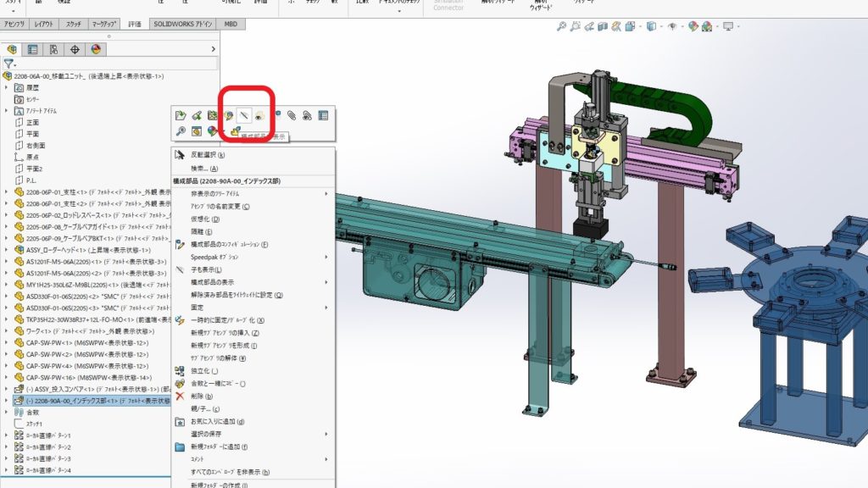Open the ConfigurationManager panel tab
868x488 pixels.
[x=54, y=49]
